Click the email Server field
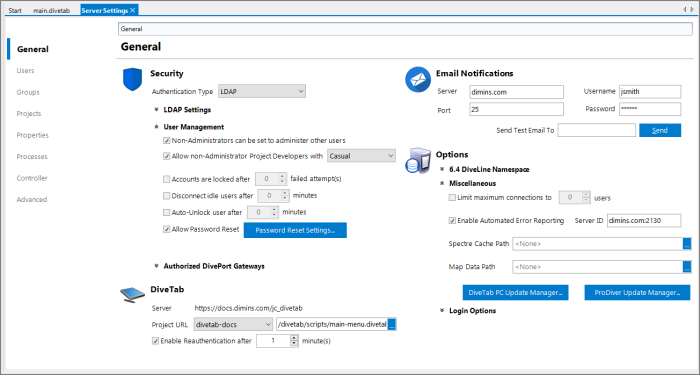Viewport: 700px width, 375px height. coord(517,92)
